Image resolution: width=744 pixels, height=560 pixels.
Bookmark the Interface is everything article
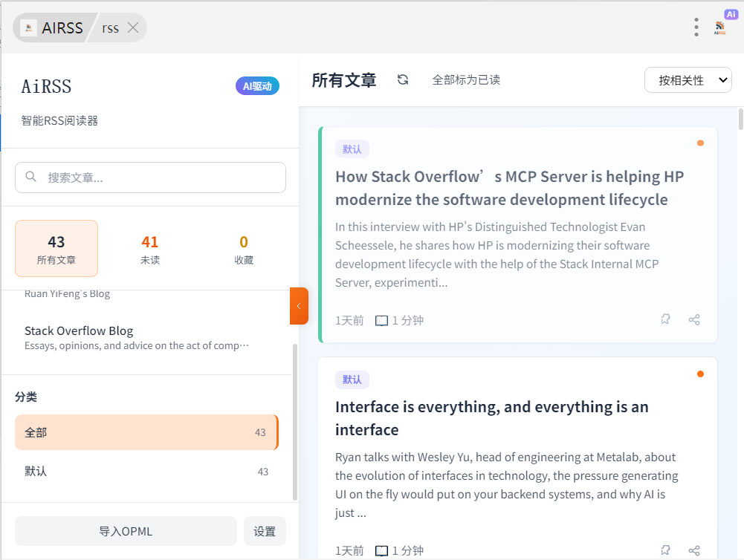(665, 550)
